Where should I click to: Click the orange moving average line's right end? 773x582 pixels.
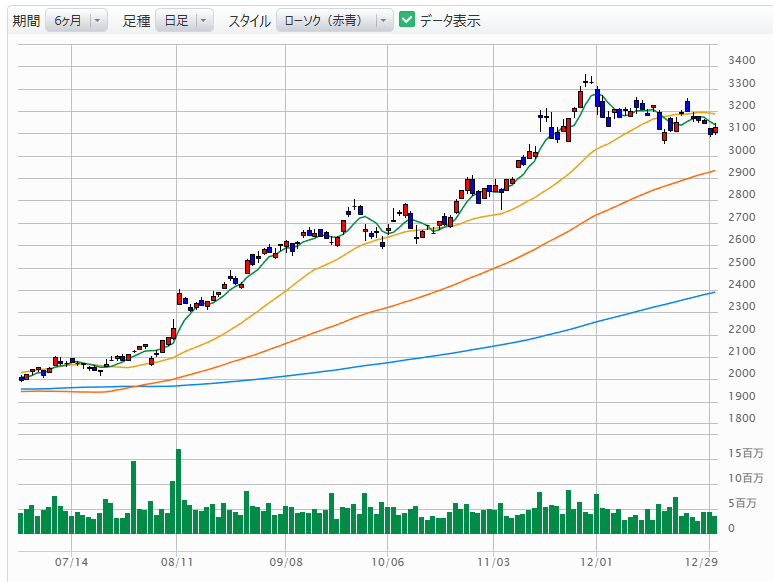[712, 171]
